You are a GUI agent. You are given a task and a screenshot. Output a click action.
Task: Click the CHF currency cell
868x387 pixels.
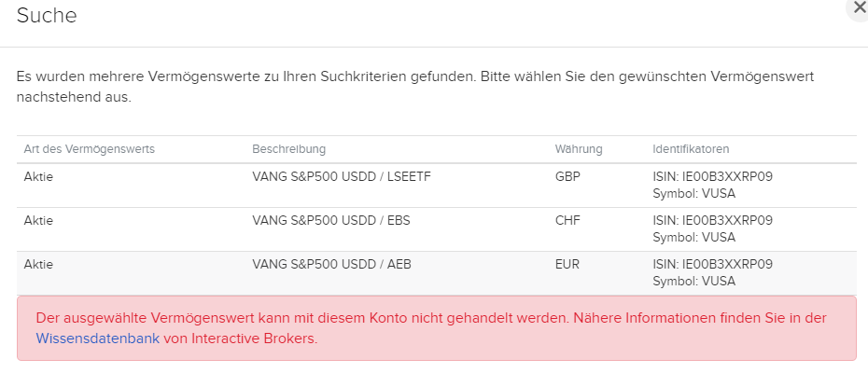[x=567, y=220]
